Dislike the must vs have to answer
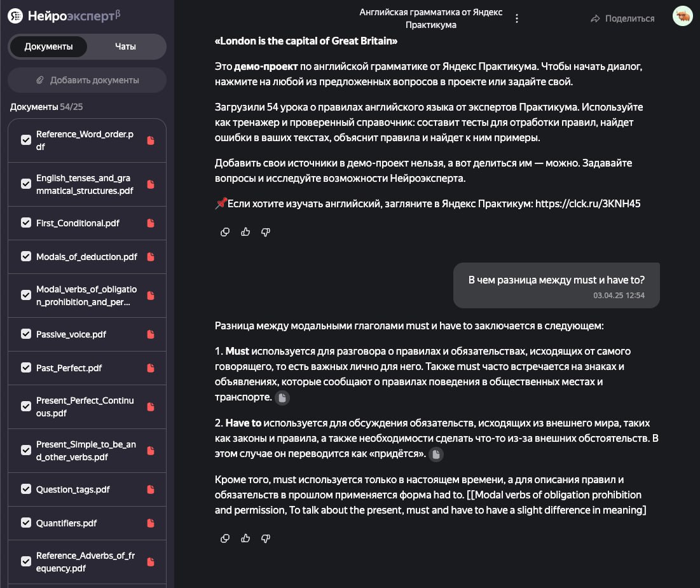Screen dimensions: 700x588 click(266, 538)
